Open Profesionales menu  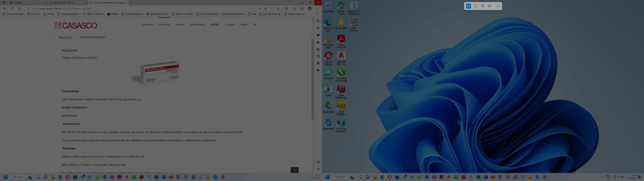(197, 24)
